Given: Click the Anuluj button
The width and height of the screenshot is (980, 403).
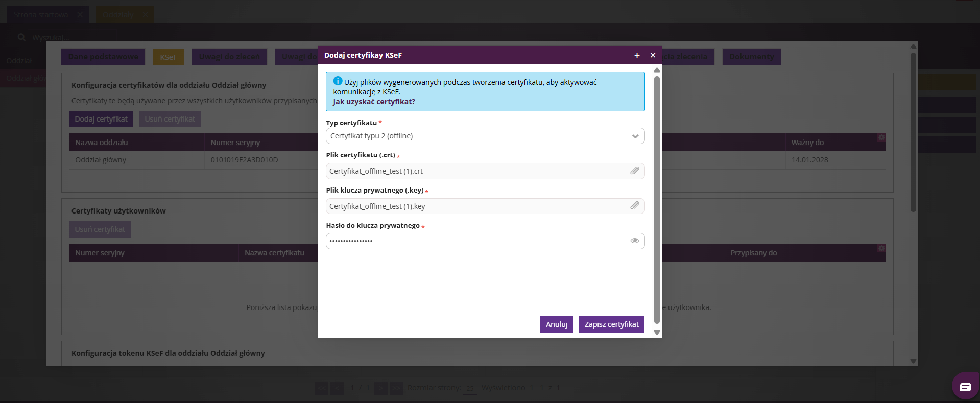Looking at the screenshot, I should [557, 324].
